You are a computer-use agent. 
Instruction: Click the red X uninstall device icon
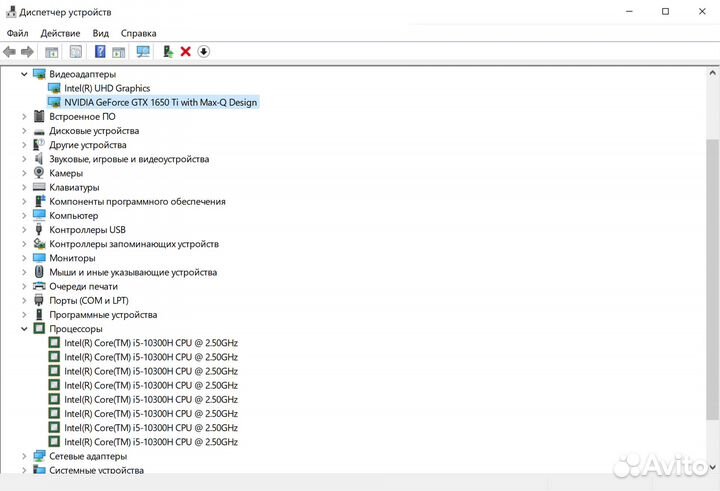coord(185,52)
